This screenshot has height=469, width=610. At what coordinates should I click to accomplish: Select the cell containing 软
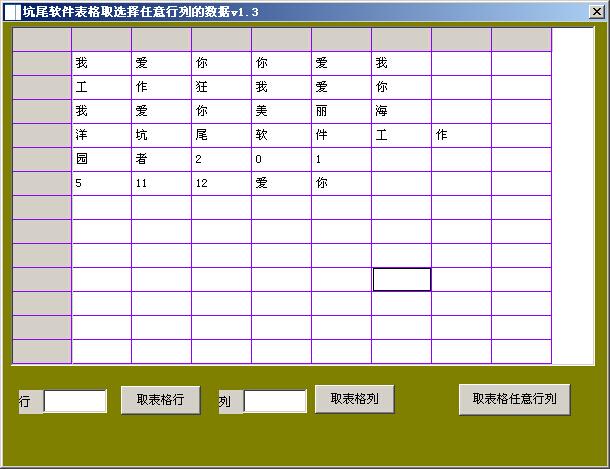[x=281, y=135]
